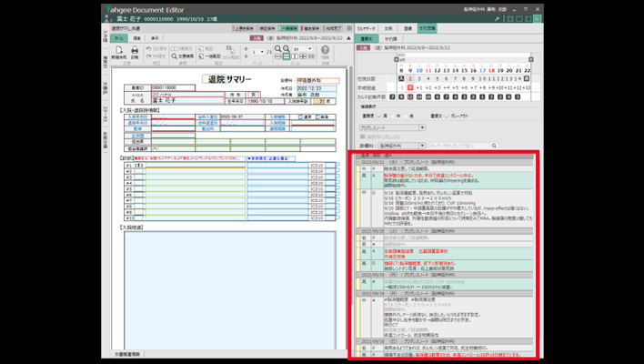The width and height of the screenshot is (644, 364).
Task: Select the four-page grid view icon
Action: pyautogui.click(x=303, y=56)
